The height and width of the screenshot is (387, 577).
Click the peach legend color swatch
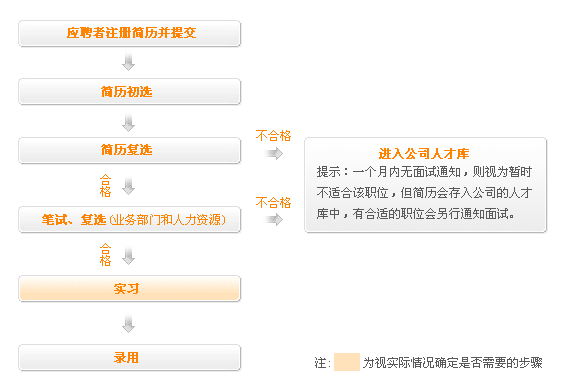[x=347, y=362]
